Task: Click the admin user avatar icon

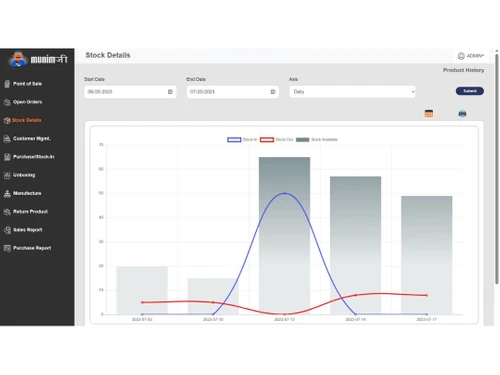Action: [x=461, y=56]
